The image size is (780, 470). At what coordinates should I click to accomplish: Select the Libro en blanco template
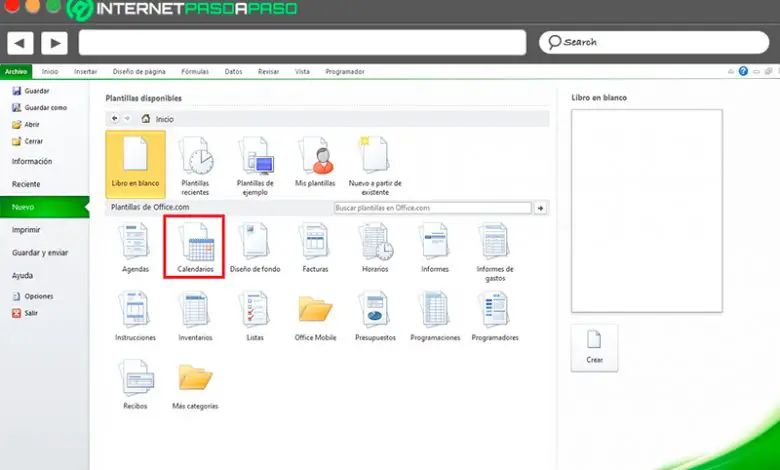coord(135,165)
